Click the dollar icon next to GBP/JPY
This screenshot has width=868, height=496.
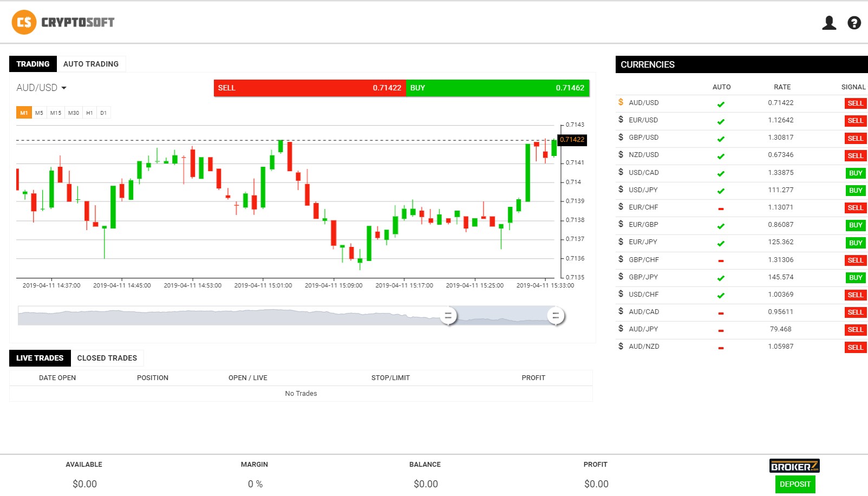621,277
